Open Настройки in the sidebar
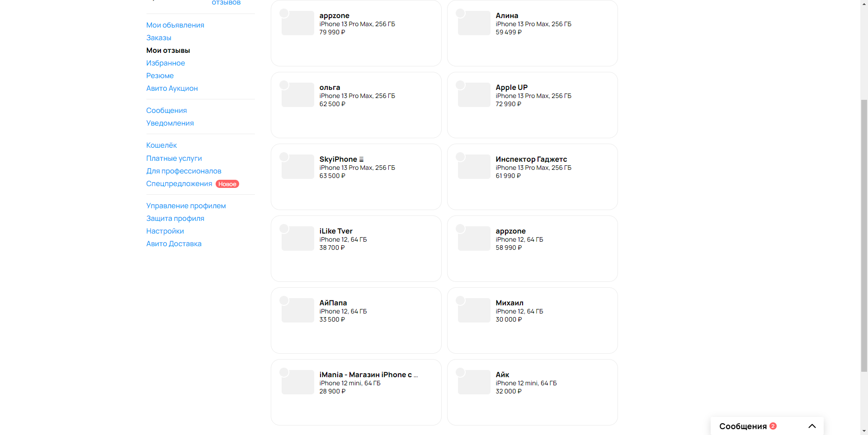868x435 pixels. 165,231
